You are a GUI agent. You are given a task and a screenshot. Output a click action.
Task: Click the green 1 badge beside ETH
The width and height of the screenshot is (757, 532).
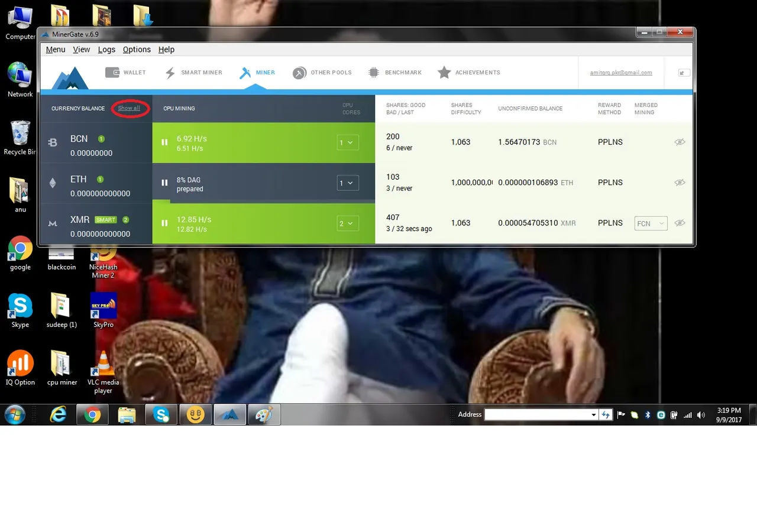coord(100,179)
